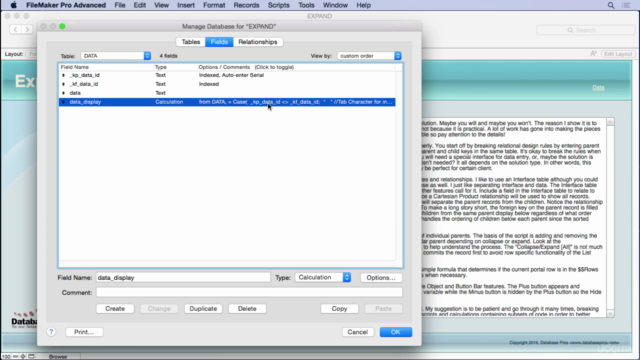Sort by Field Name column header
This screenshot has width=640, height=360.
coord(75,67)
